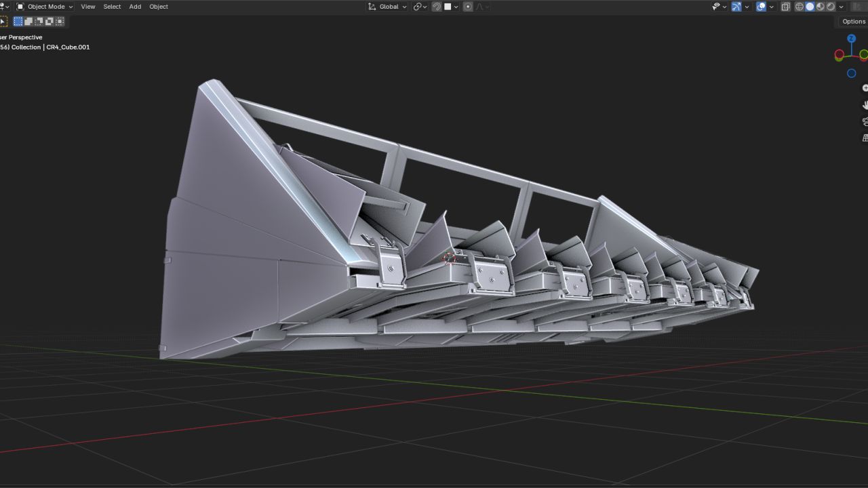The width and height of the screenshot is (868, 488).
Task: Open the Add menu
Action: 135,7
